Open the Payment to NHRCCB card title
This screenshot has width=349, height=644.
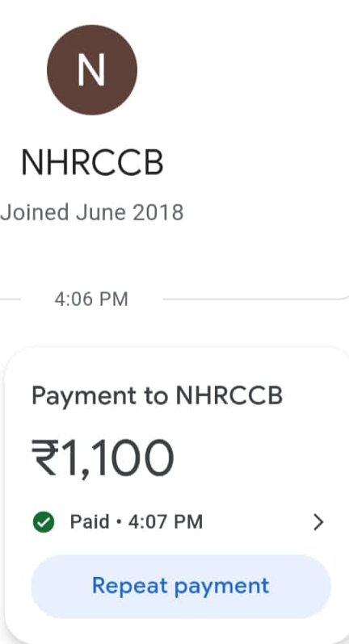[x=157, y=396]
